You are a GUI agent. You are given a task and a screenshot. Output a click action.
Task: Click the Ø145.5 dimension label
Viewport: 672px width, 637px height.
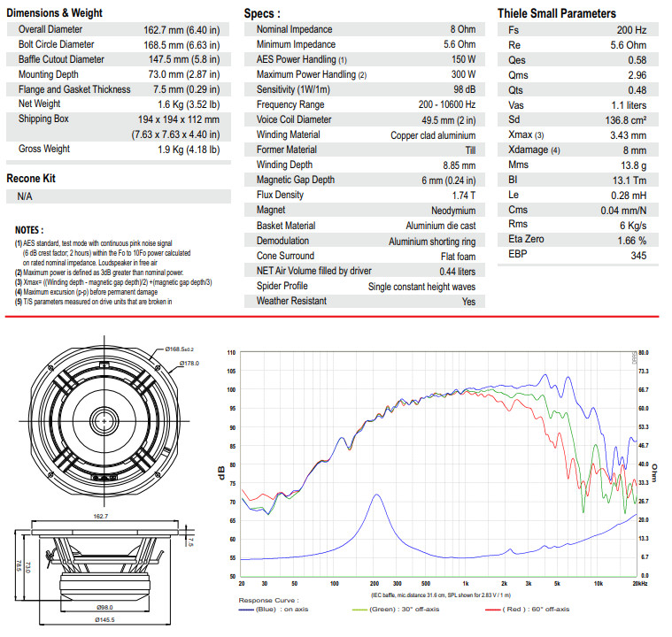coord(104,620)
